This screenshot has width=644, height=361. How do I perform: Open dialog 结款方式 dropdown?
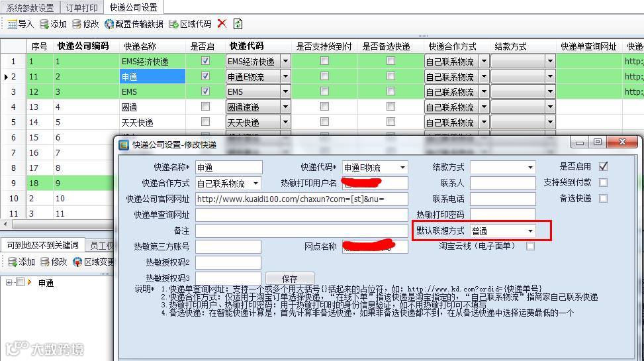coord(530,168)
